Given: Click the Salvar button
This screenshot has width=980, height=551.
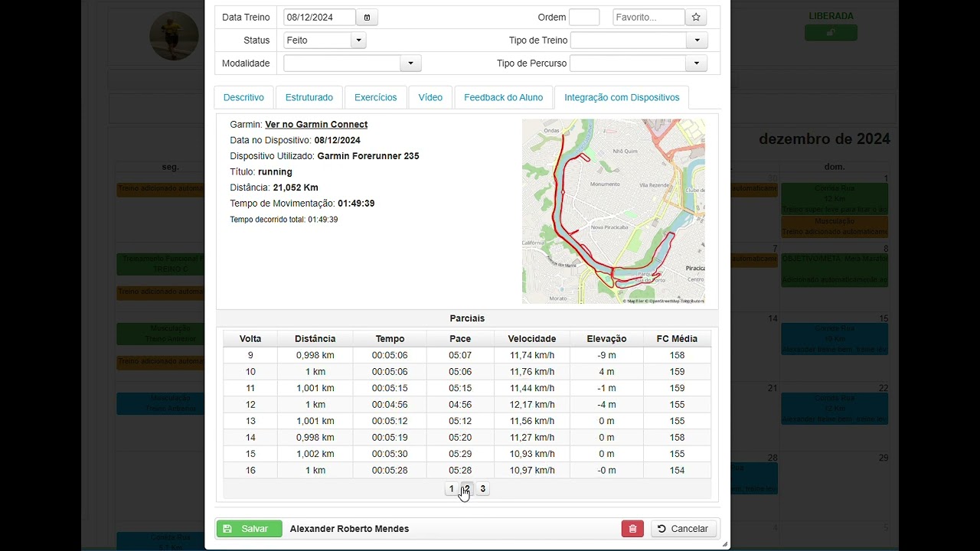Looking at the screenshot, I should tap(249, 529).
